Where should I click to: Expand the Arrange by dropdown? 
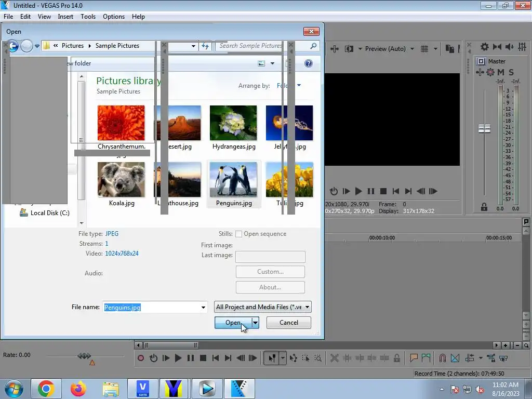coord(299,86)
